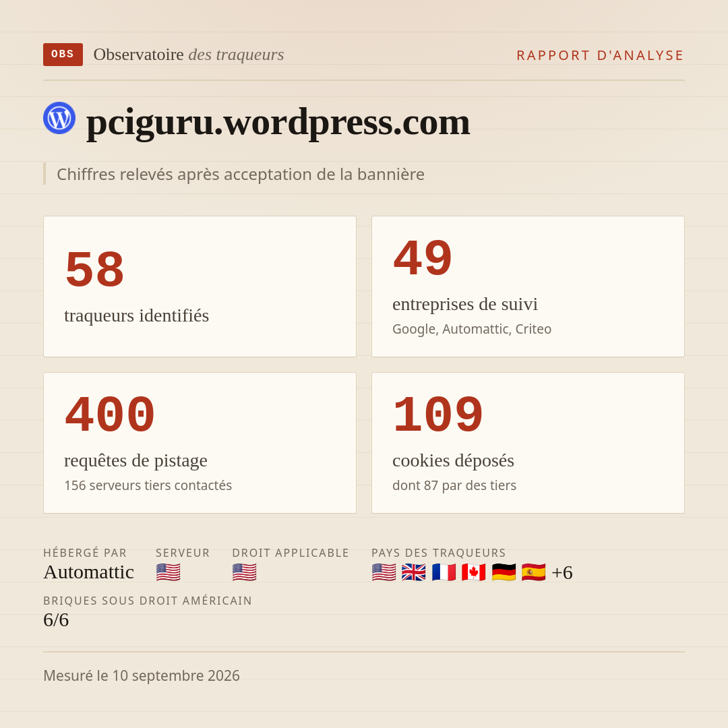Click the German flag in tracker countries
728x728 pixels.
504,572
